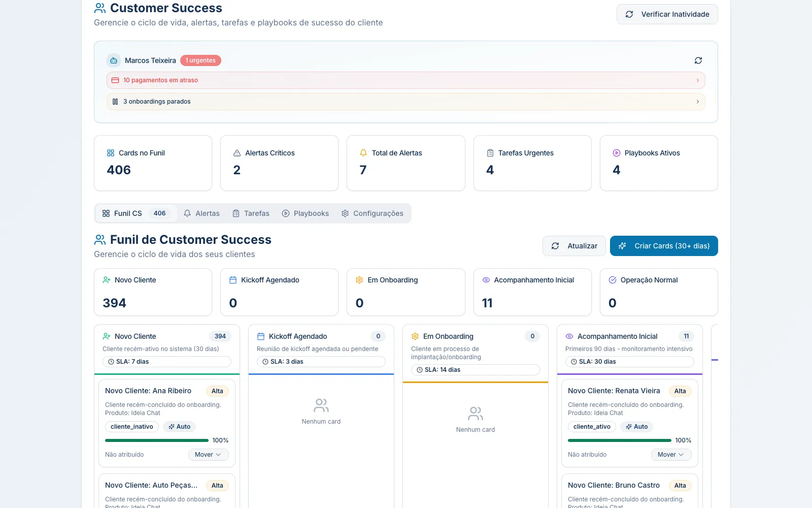Click the grid icon on Cards no Funil
The height and width of the screenshot is (508, 812).
(x=111, y=153)
